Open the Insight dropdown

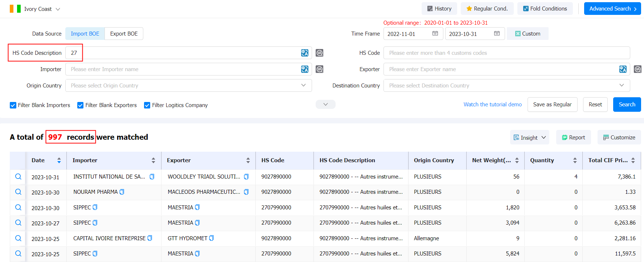pos(529,138)
